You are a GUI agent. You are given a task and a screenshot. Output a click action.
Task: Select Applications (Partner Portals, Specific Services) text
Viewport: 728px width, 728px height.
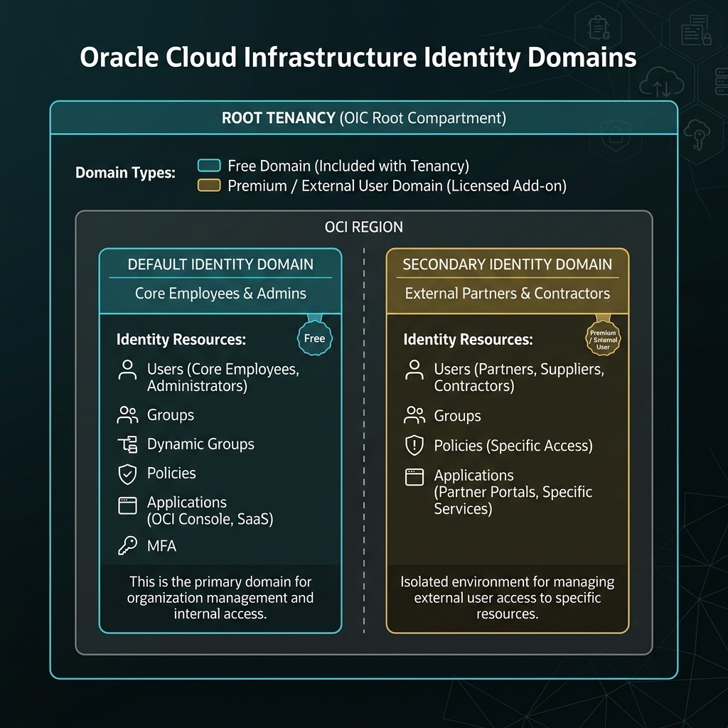click(x=513, y=492)
